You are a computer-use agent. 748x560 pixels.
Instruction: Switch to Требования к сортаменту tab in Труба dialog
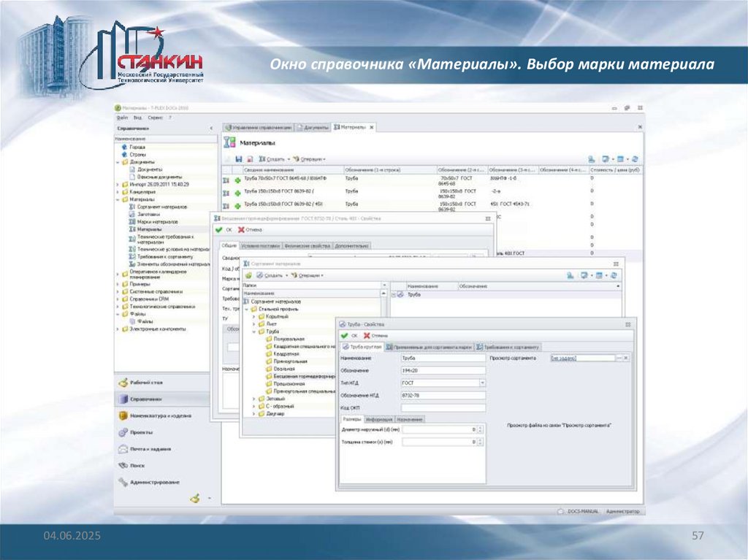pyautogui.click(x=508, y=348)
